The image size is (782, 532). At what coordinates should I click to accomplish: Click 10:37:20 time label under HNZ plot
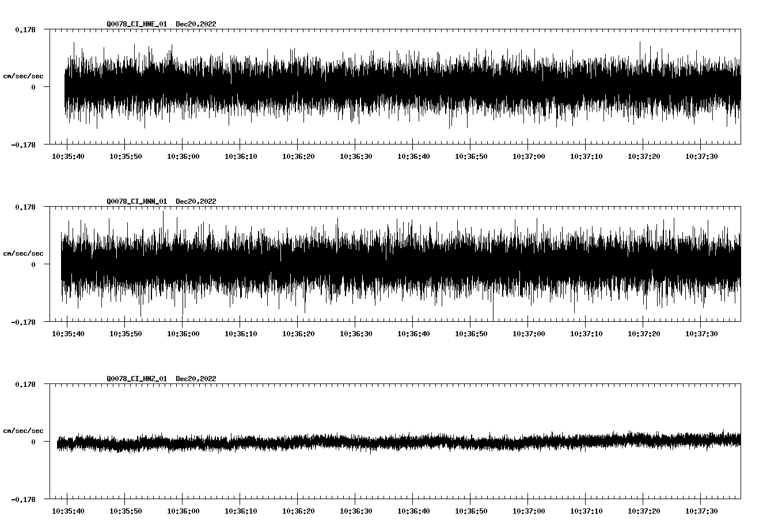644,511
